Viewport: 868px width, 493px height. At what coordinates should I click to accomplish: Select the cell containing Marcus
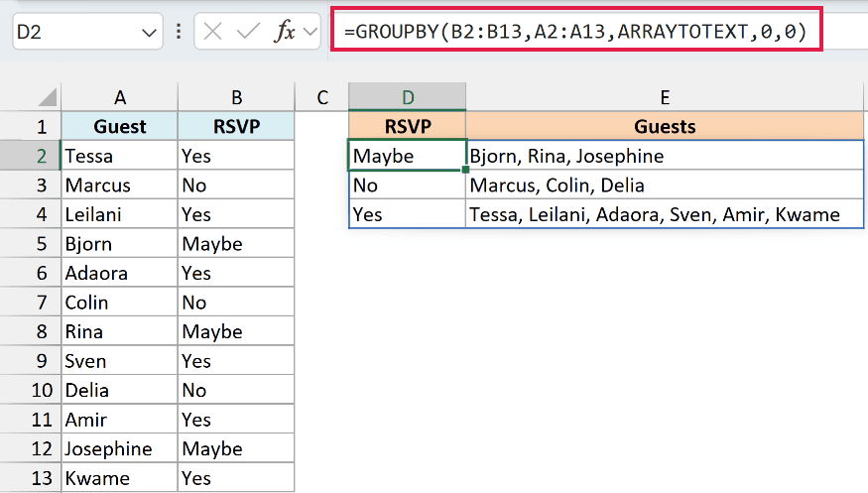pyautogui.click(x=120, y=185)
